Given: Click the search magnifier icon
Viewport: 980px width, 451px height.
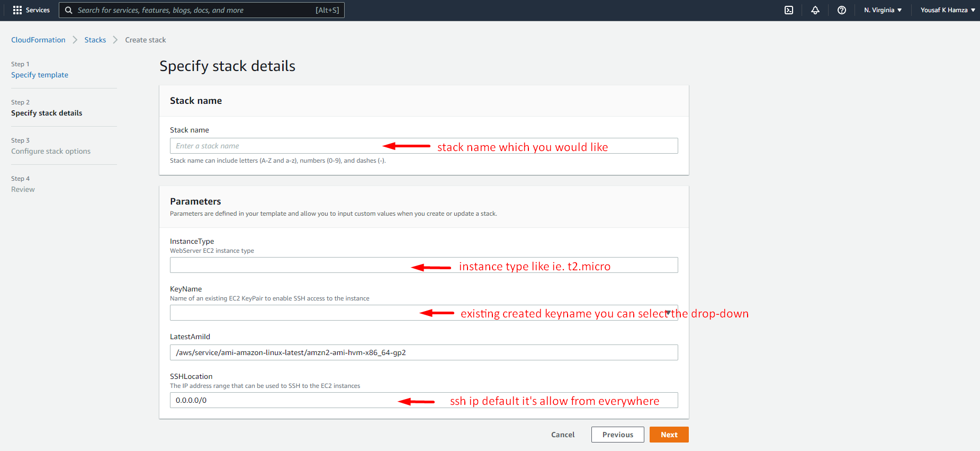Looking at the screenshot, I should click(69, 10).
